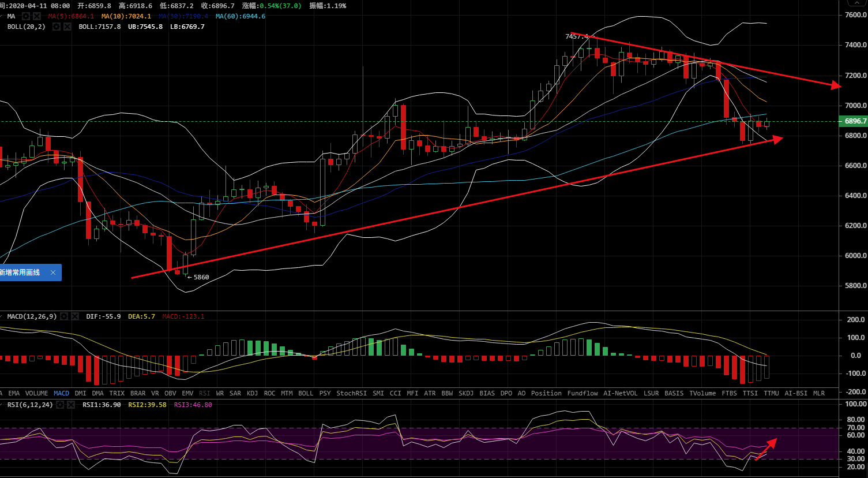This screenshot has height=478, width=868.
Task: Select the VOLUME indicator tab
Action: 36,393
